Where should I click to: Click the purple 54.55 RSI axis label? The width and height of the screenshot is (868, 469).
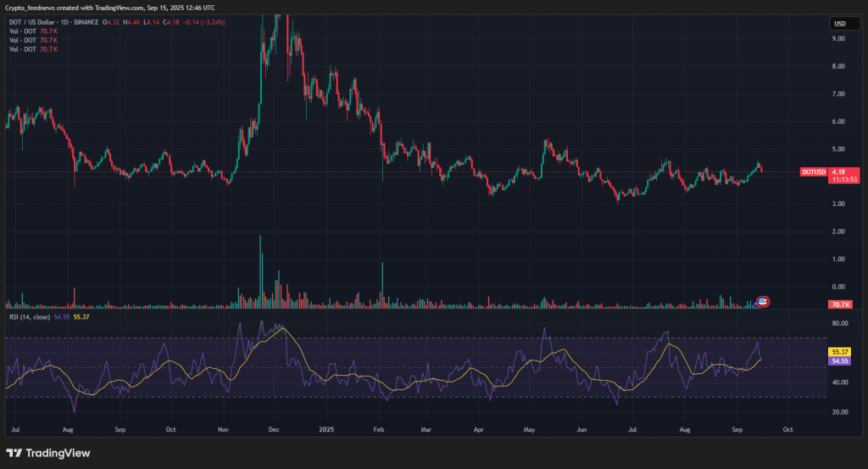840,361
